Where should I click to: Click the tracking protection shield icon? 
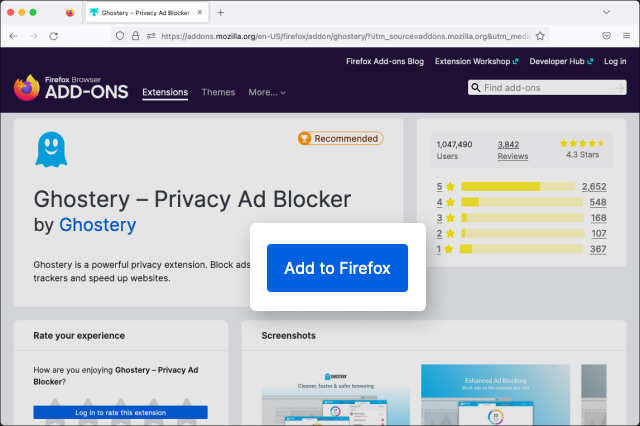point(119,35)
